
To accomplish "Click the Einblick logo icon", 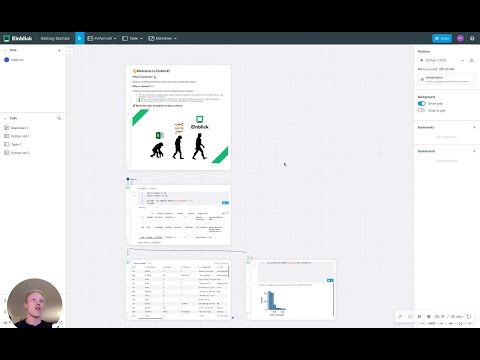I will [6, 38].
